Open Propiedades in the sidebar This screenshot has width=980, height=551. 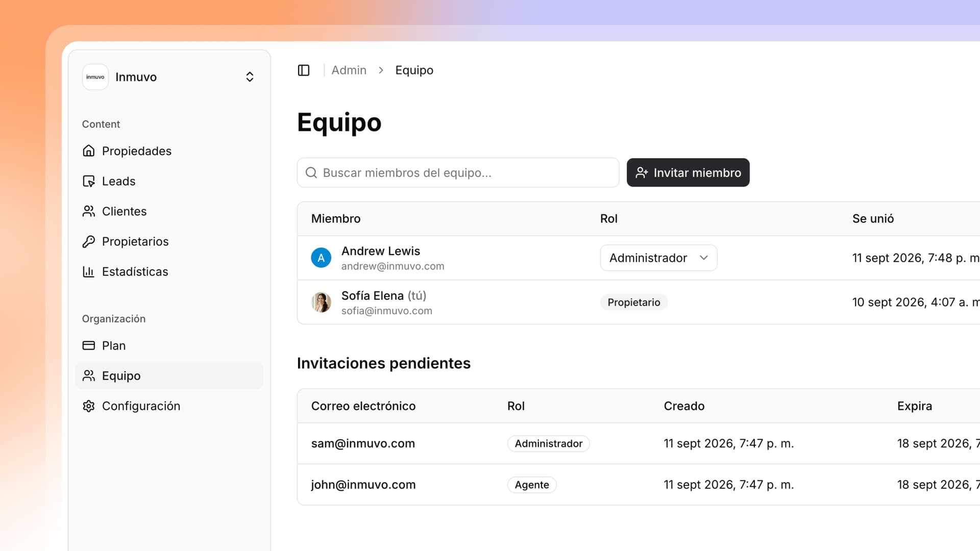(169, 151)
